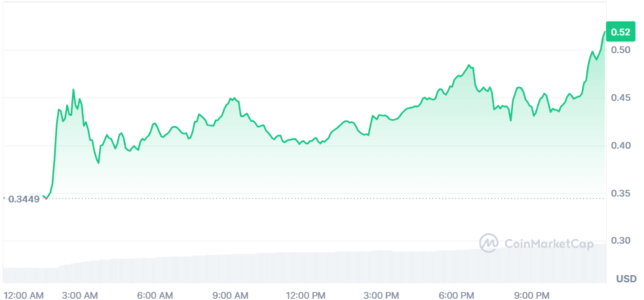Image resolution: width=644 pixels, height=300 pixels.
Task: Click the USD currency label
Action: pos(626,279)
